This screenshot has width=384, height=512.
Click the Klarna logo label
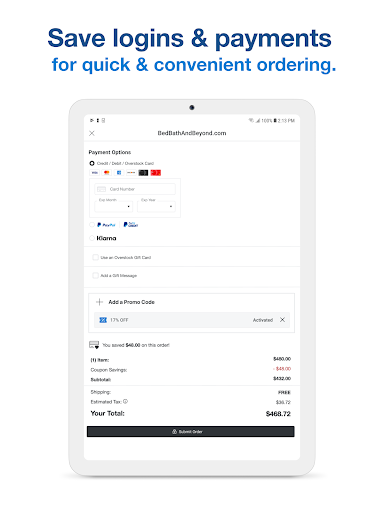(x=106, y=238)
